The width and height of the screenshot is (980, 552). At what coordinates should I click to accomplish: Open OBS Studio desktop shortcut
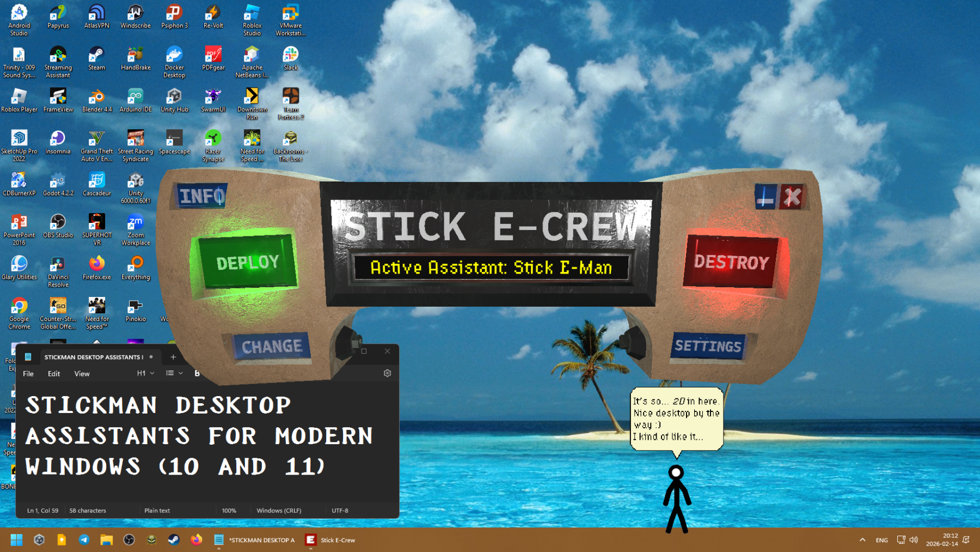click(x=58, y=227)
